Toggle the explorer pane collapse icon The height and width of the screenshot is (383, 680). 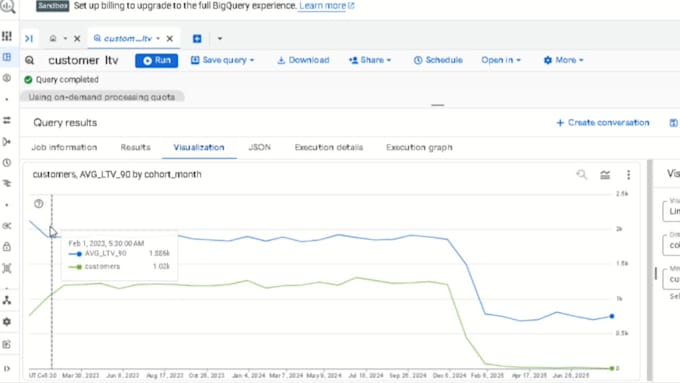point(29,39)
